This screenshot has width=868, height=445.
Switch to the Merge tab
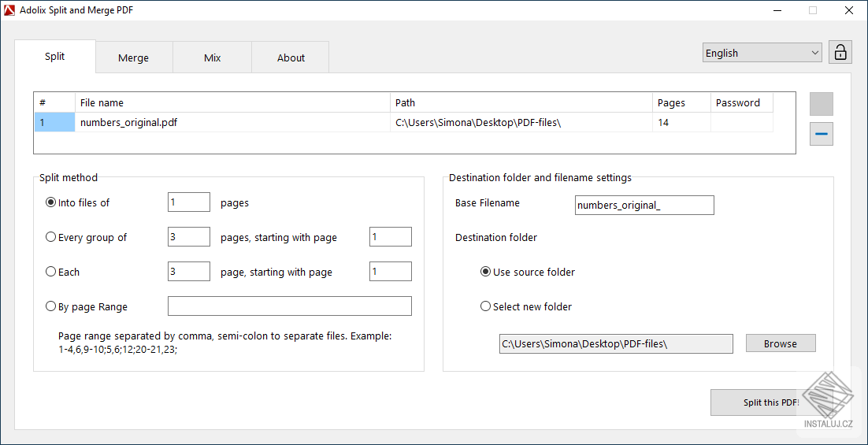click(x=133, y=57)
